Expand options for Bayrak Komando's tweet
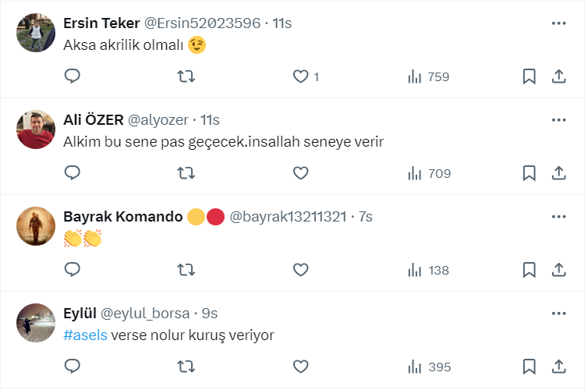Viewport: 588px width, 390px height. pyautogui.click(x=558, y=217)
